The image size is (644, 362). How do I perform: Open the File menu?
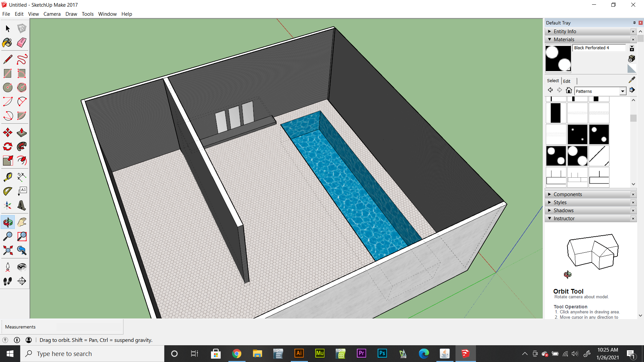[x=6, y=14]
